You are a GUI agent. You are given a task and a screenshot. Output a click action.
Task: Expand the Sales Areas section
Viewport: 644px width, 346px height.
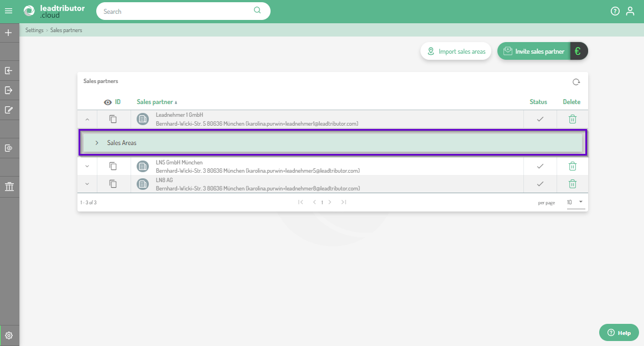tap(97, 143)
